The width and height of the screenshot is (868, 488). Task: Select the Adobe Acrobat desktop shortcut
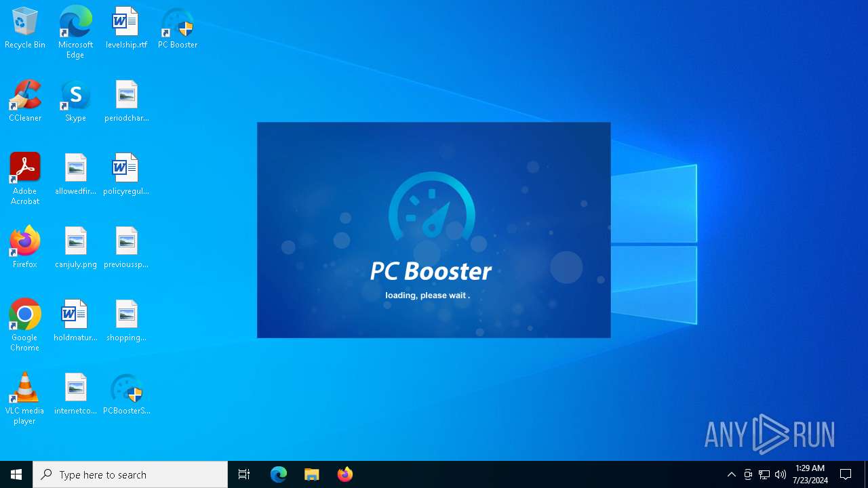click(x=25, y=179)
